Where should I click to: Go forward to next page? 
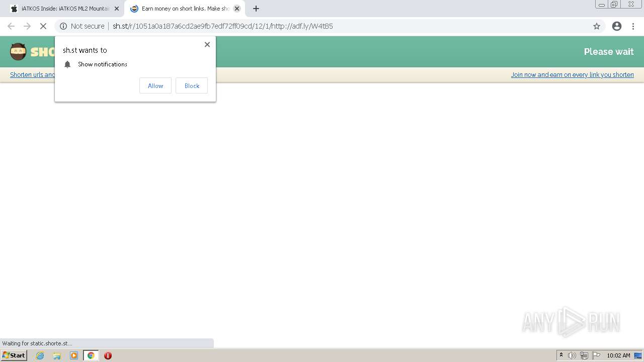[27, 26]
